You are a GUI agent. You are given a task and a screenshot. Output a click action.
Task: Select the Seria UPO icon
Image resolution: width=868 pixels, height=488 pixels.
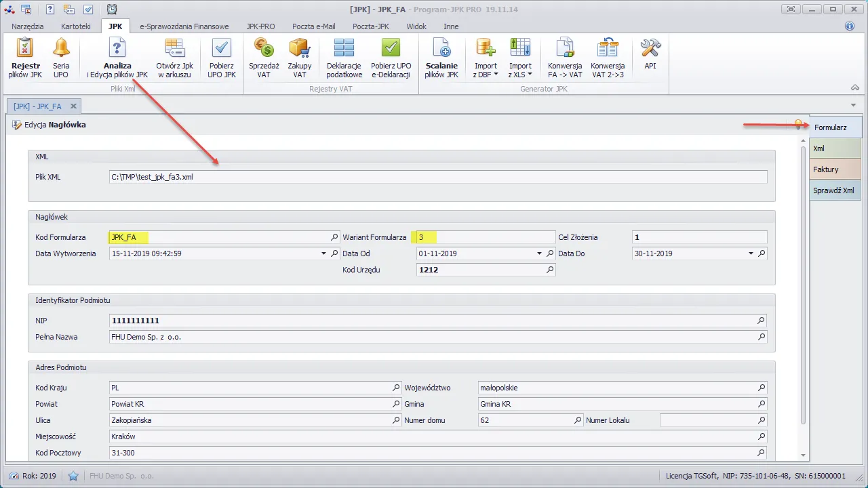tap(61, 58)
